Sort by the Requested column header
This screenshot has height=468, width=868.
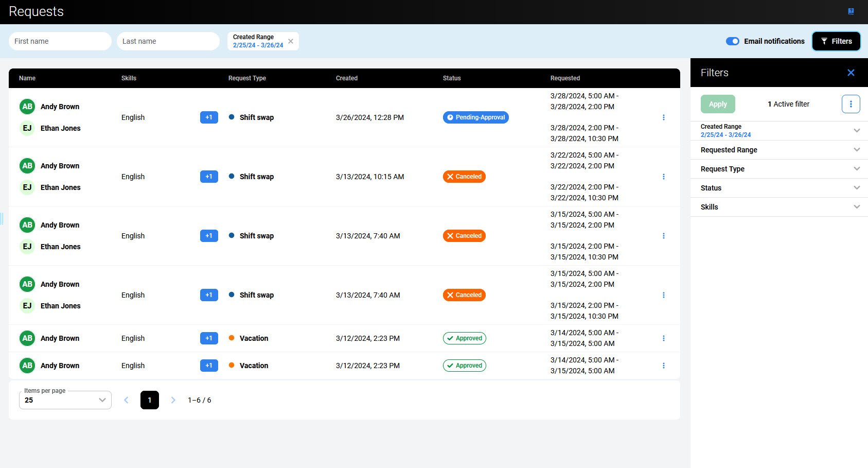point(565,78)
